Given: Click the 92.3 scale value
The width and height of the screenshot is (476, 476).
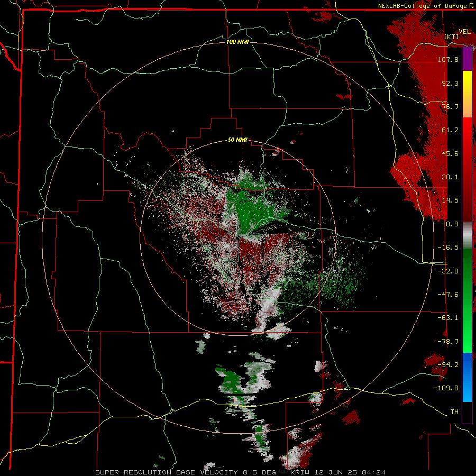Looking at the screenshot, I should click(450, 83).
